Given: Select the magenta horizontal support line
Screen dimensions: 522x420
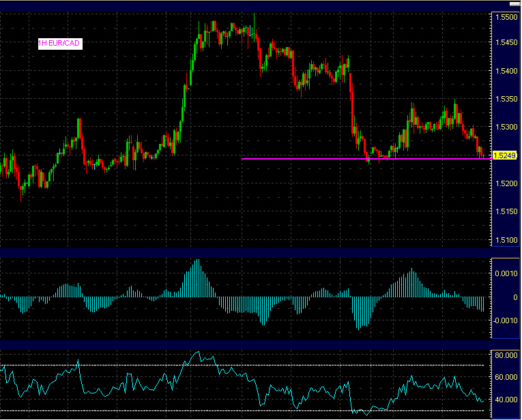Looking at the screenshot, I should [366, 159].
